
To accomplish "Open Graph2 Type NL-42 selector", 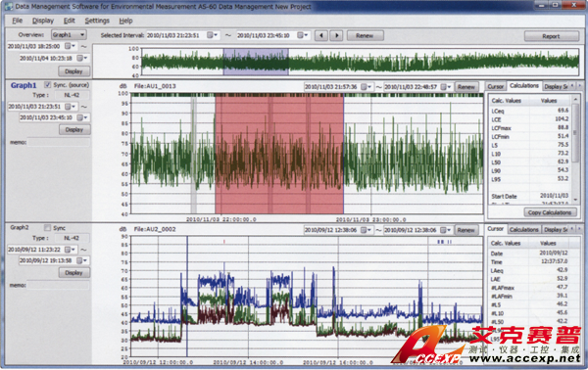I will pyautogui.click(x=72, y=238).
